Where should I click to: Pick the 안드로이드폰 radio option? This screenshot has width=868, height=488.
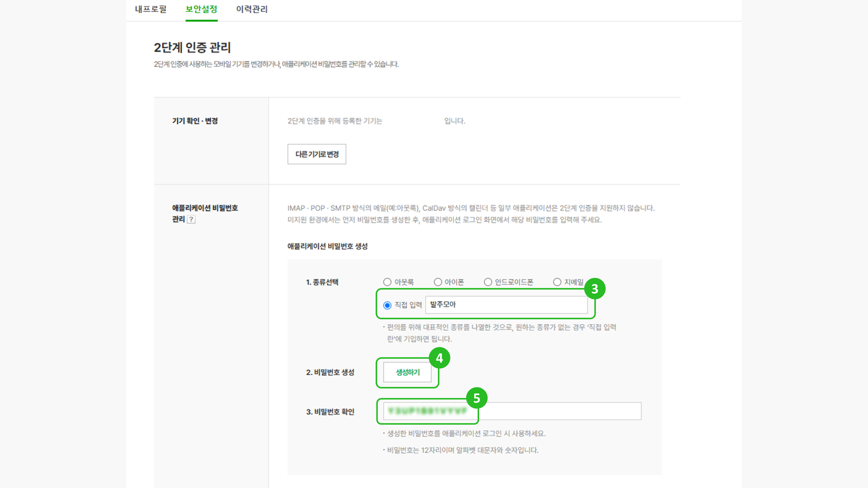click(488, 282)
